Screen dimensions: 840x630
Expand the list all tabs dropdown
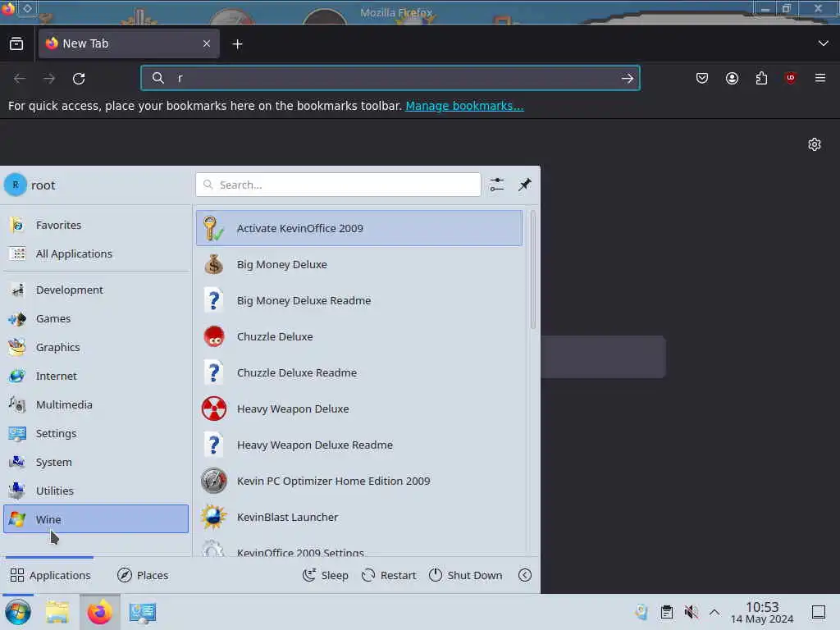point(824,43)
